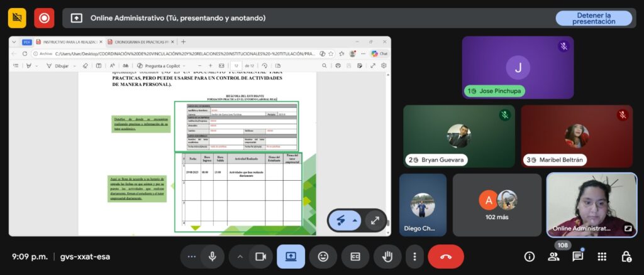
Task: Raise hand in the meeting
Action: coord(387,256)
